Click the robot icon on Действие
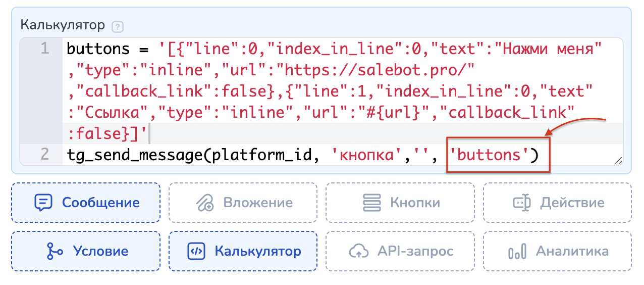Image resolution: width=644 pixels, height=285 pixels. click(x=521, y=203)
